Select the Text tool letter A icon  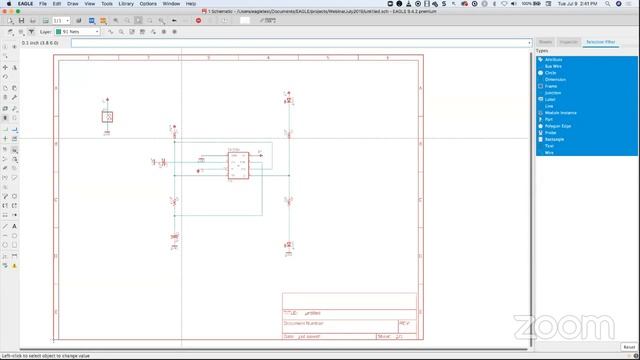coord(14,226)
